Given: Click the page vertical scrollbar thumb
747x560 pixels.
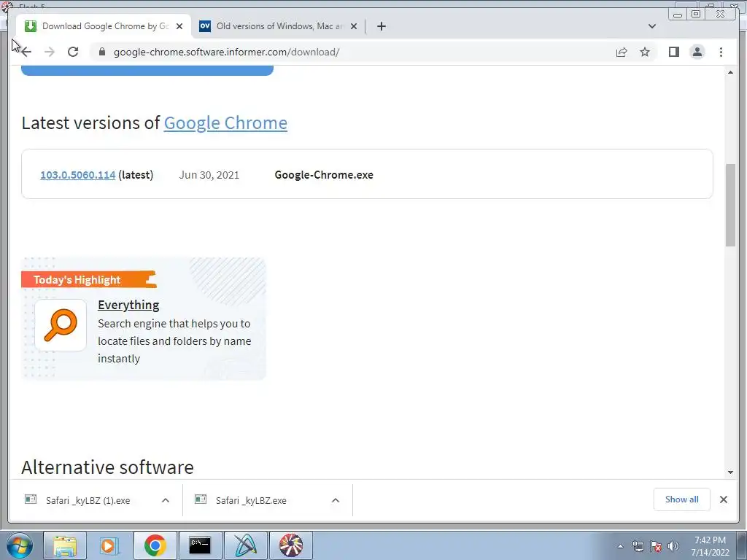Looking at the screenshot, I should coord(730,205).
